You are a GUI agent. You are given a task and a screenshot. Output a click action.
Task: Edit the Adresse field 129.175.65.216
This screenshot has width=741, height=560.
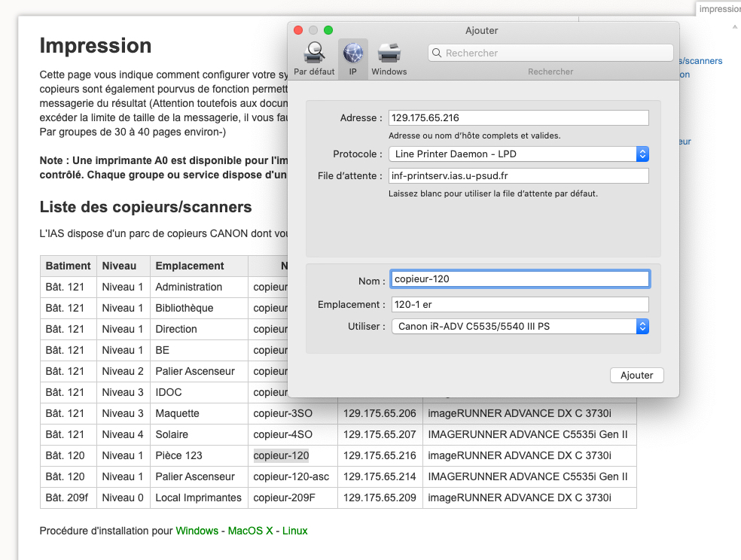click(518, 118)
